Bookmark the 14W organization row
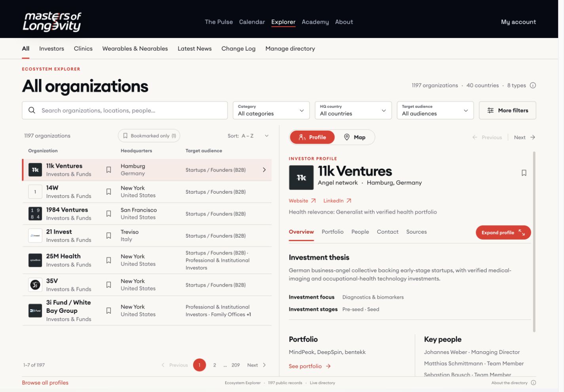Screen dimensions: 564x392 [x=108, y=192]
